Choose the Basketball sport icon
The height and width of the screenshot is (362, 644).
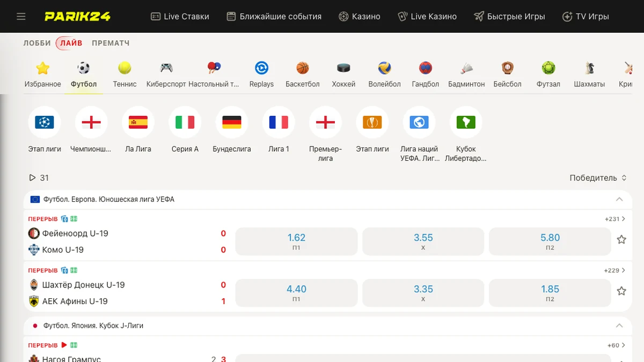click(303, 68)
